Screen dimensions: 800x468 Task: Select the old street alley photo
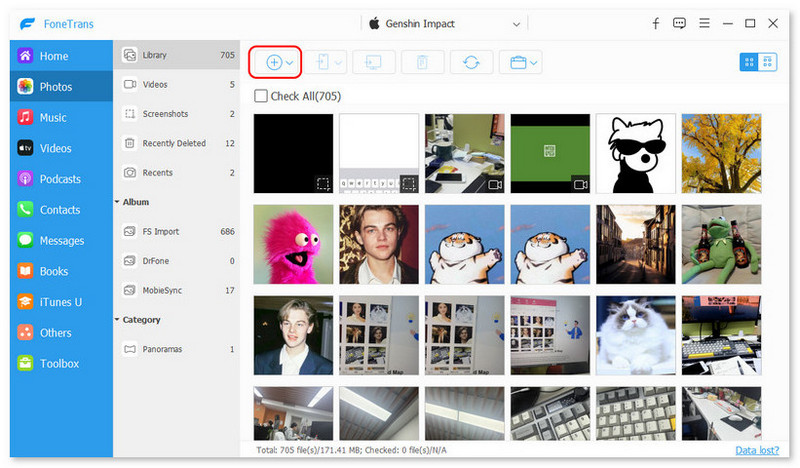(636, 244)
